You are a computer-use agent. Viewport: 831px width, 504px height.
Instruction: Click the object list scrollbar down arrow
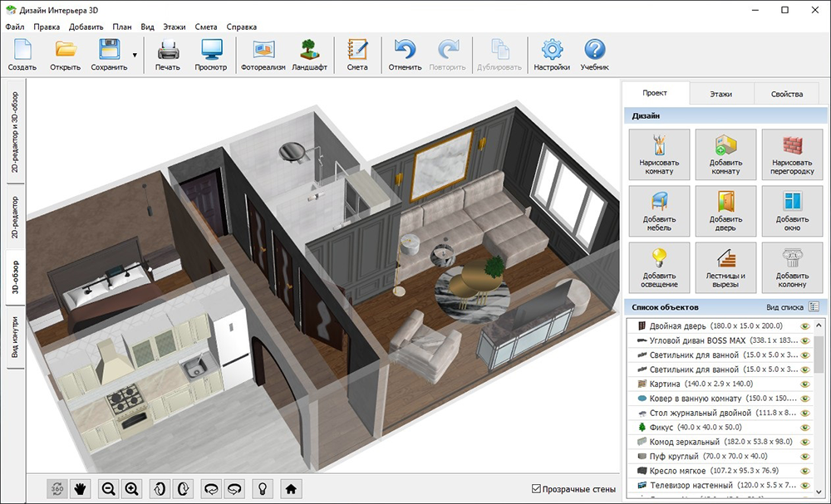coord(818,490)
